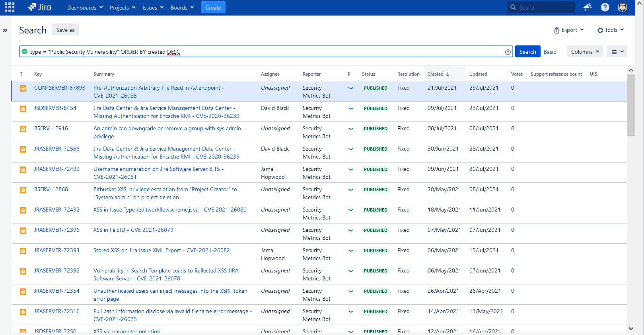Click the blue Search button
644x335 pixels.
[x=527, y=52]
